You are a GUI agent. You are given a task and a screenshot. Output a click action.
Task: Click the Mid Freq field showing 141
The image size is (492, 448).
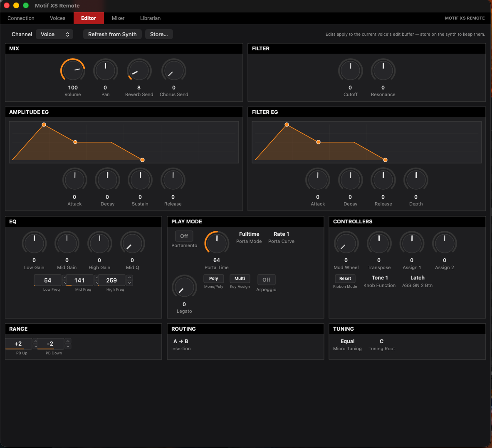click(x=80, y=280)
